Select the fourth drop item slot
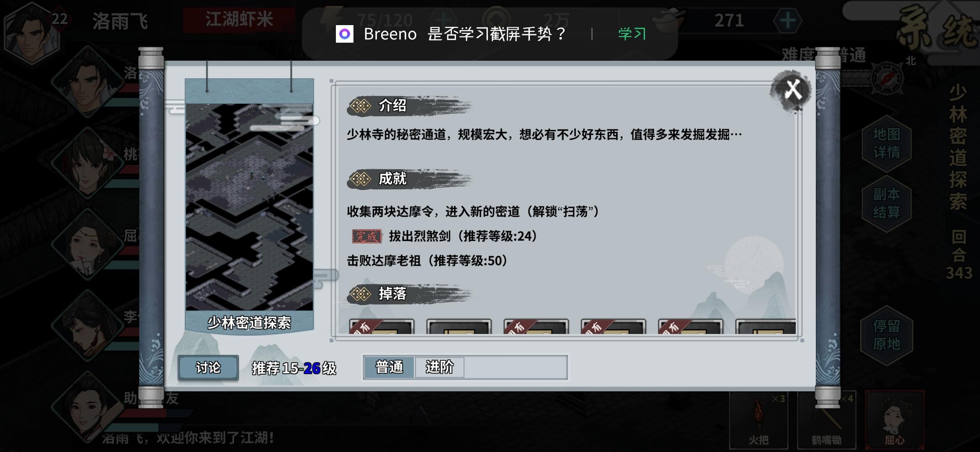Viewport: 980px width, 452px height. [x=613, y=326]
